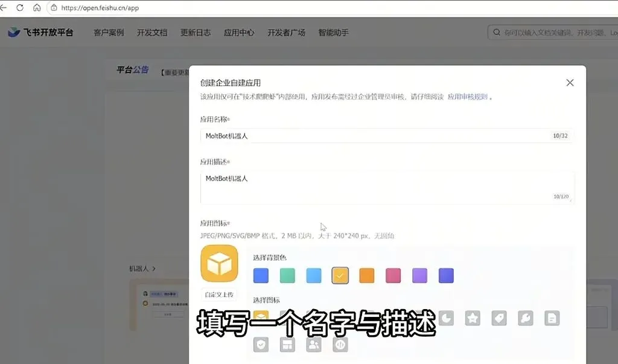Click the 自定义上传 button
Image resolution: width=618 pixels, height=364 pixels.
pyautogui.click(x=219, y=295)
